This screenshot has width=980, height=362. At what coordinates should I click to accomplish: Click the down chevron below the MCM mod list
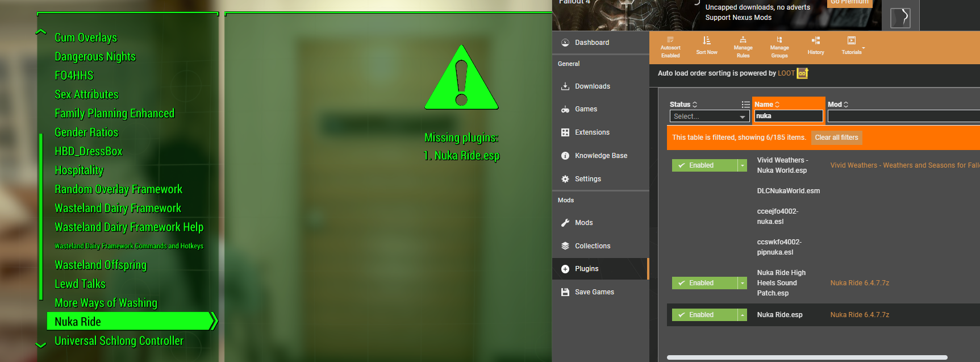click(41, 345)
